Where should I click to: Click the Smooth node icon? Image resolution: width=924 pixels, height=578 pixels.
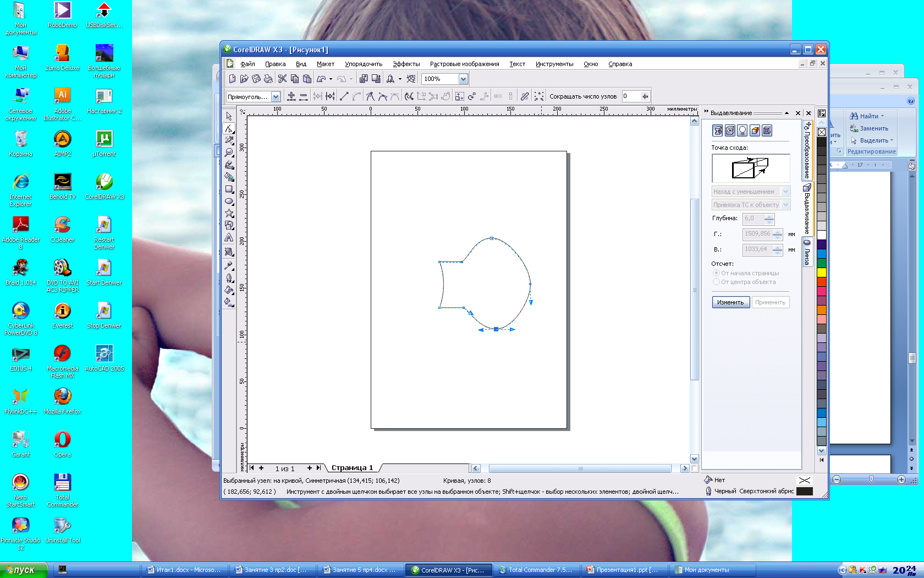pos(382,96)
